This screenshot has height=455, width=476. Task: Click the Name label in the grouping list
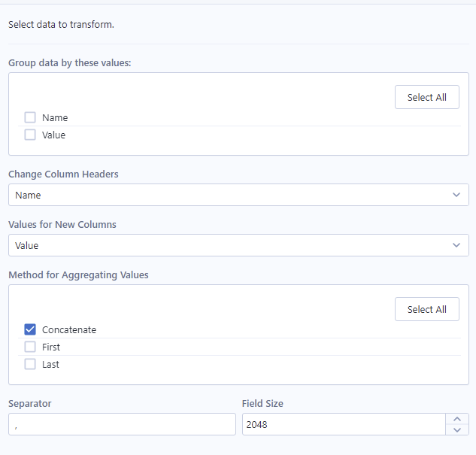[x=55, y=118]
